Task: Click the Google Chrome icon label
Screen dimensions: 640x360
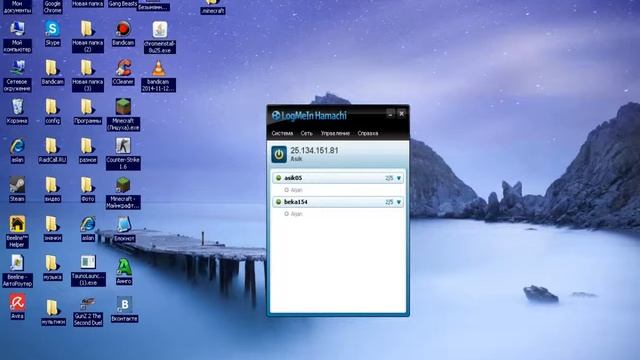Action: click(x=53, y=7)
